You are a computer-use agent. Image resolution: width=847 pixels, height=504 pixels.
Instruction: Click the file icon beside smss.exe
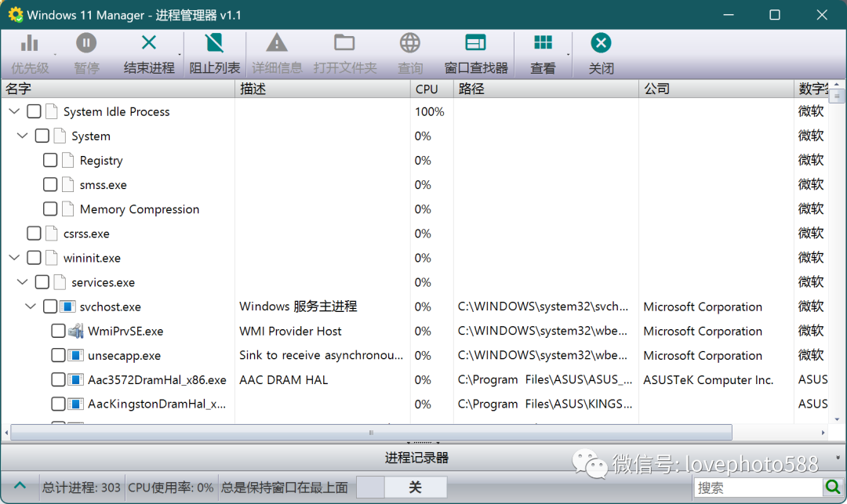point(67,184)
